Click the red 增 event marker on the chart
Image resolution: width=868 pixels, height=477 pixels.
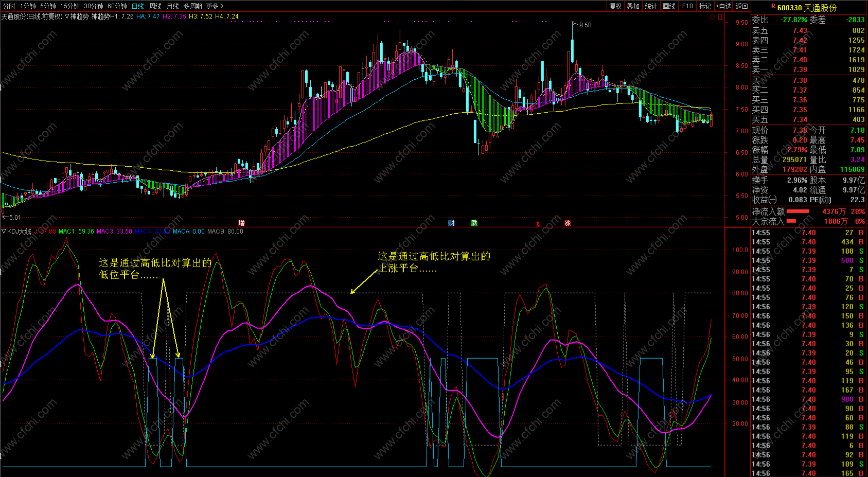point(241,223)
